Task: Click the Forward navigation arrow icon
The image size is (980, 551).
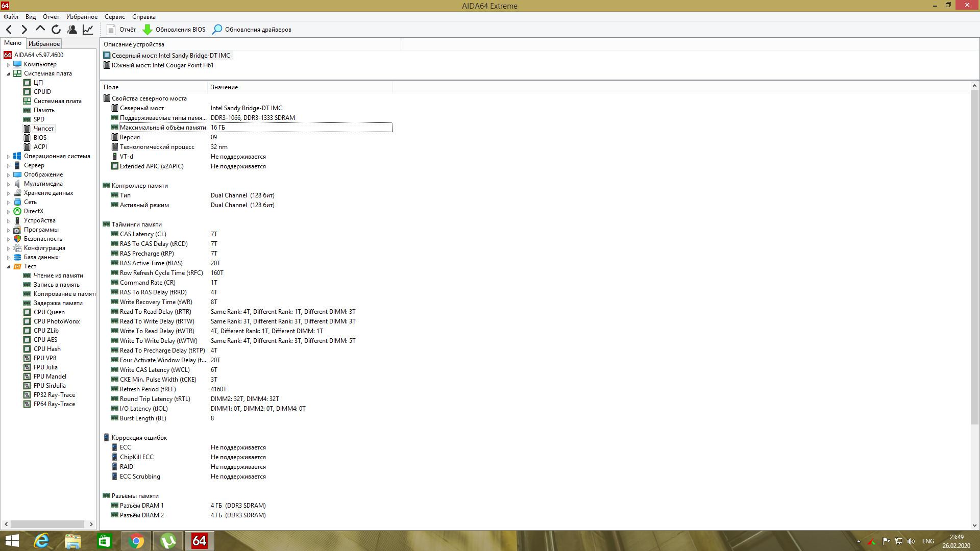Action: [x=24, y=30]
